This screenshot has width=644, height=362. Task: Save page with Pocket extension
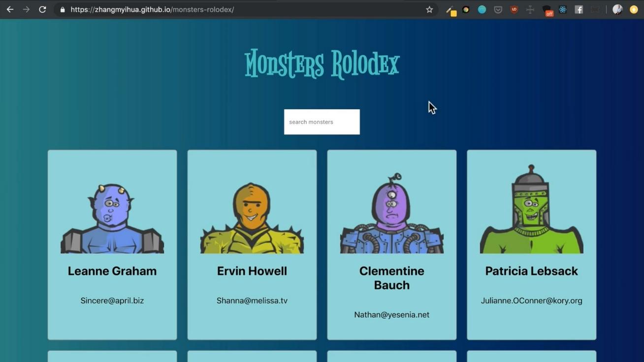498,9
